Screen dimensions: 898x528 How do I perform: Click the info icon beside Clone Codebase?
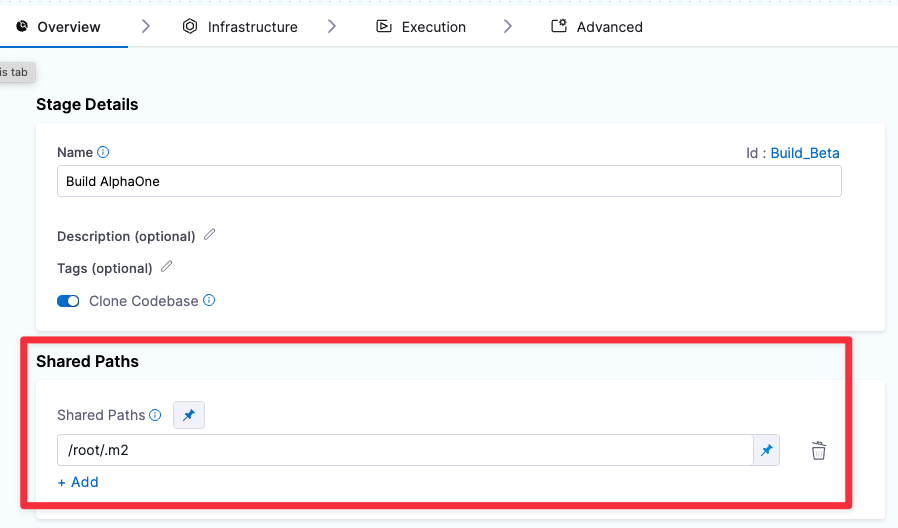209,301
